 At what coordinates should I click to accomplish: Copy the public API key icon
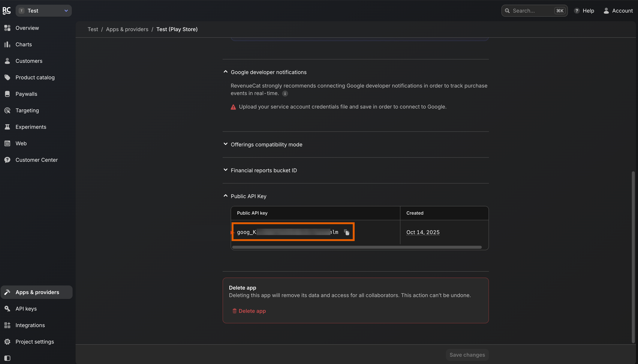click(x=347, y=232)
